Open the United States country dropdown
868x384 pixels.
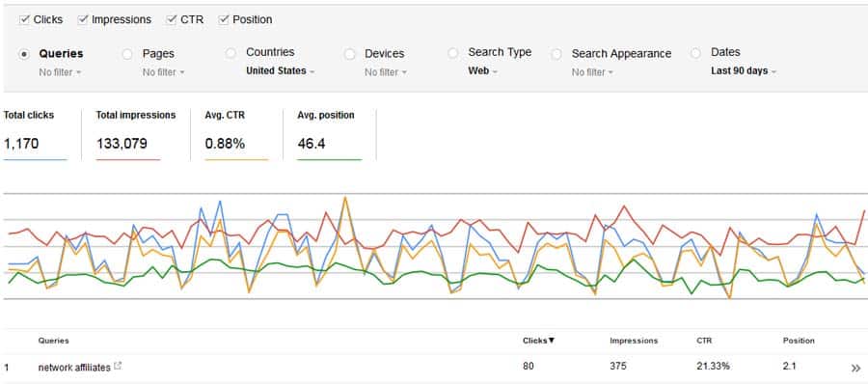pos(280,71)
